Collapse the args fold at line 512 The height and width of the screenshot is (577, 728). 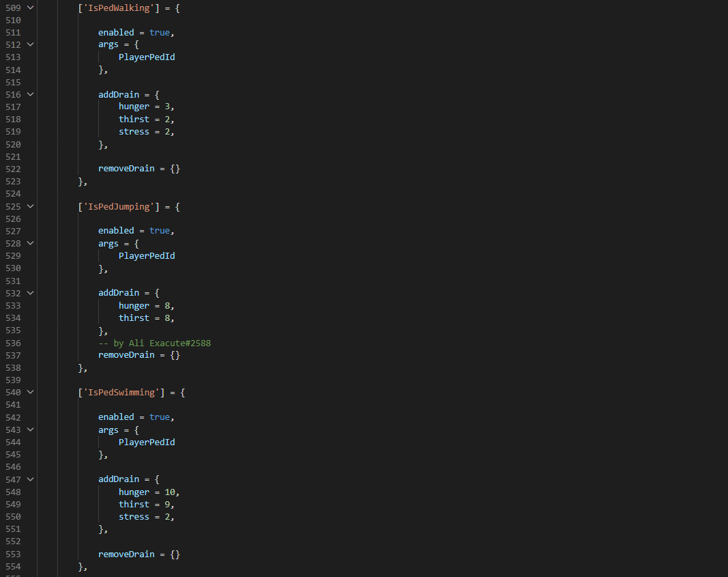tap(30, 44)
